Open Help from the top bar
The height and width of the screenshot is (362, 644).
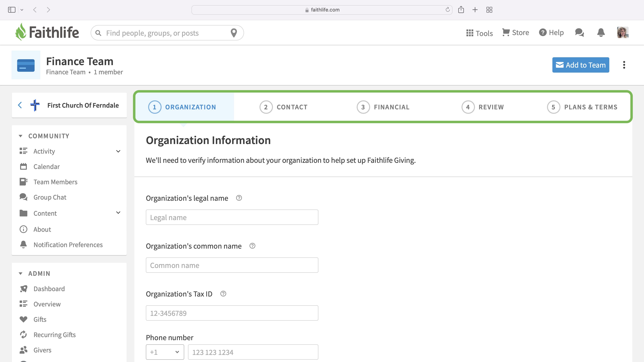point(551,33)
